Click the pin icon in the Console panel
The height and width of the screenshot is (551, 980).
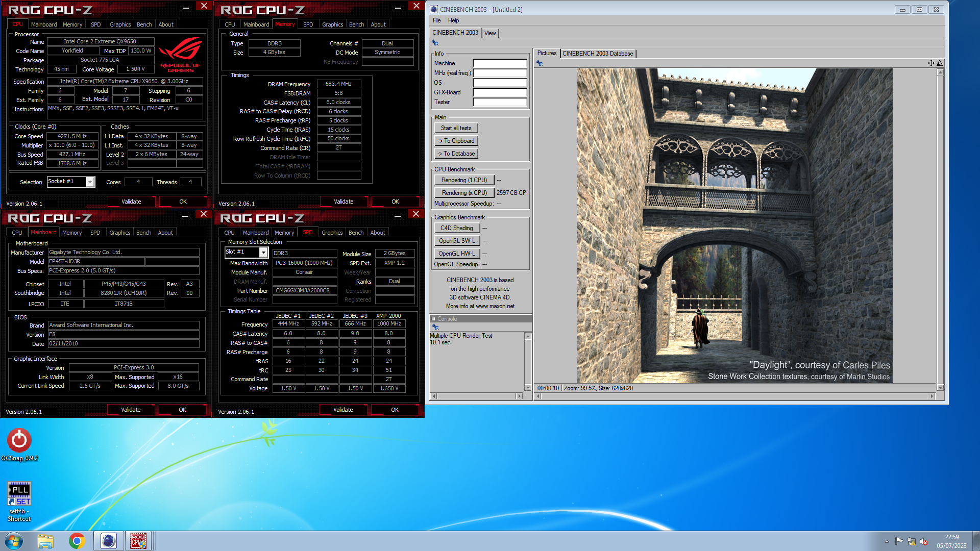[x=435, y=327]
